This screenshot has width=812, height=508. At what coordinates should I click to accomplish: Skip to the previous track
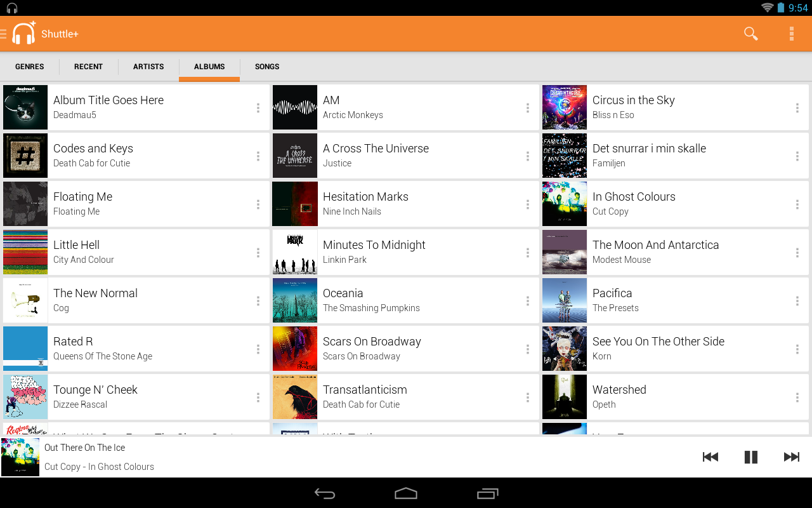[710, 457]
